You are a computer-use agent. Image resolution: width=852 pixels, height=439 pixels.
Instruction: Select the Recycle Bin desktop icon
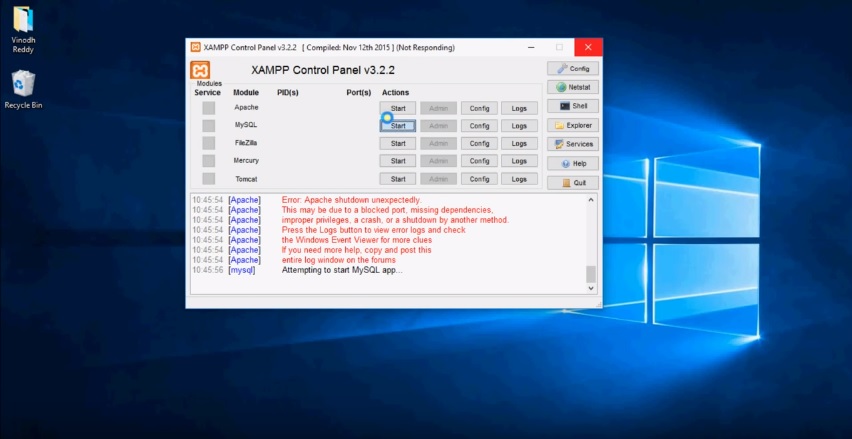pyautogui.click(x=23, y=90)
